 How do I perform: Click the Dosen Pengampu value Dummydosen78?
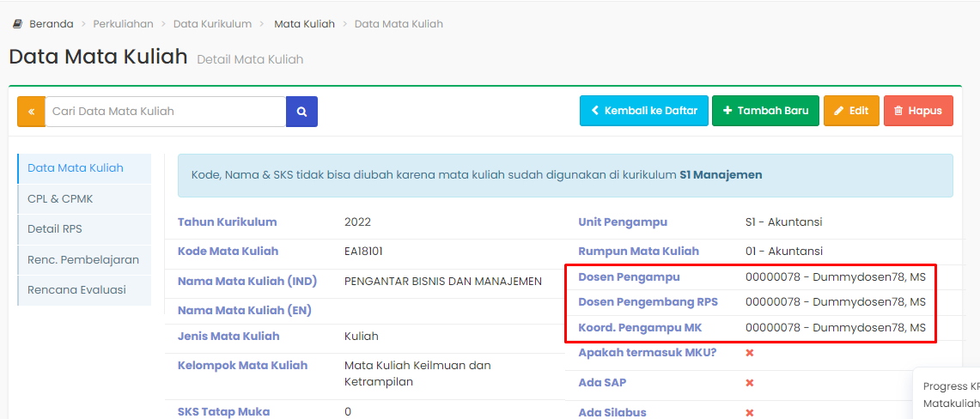(x=836, y=277)
